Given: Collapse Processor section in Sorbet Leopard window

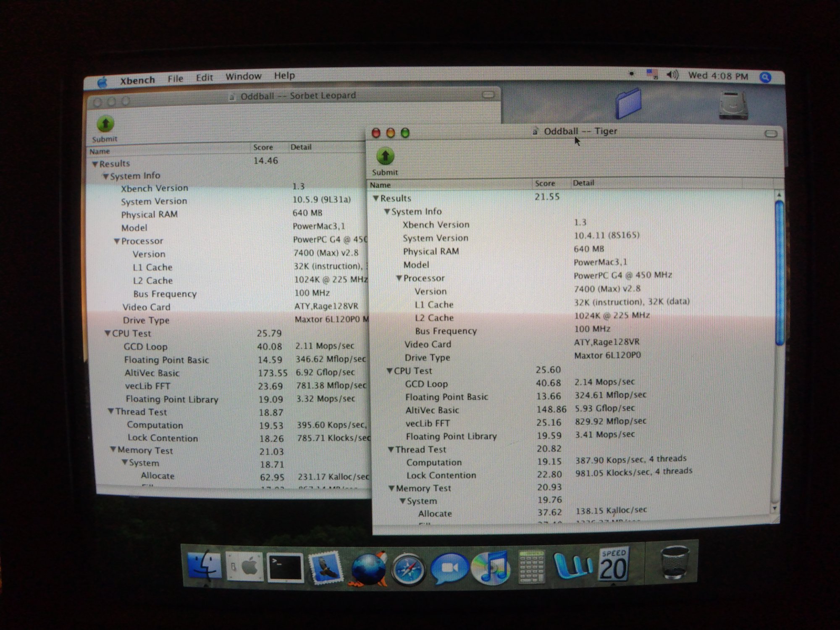Looking at the screenshot, I should pos(117,241).
